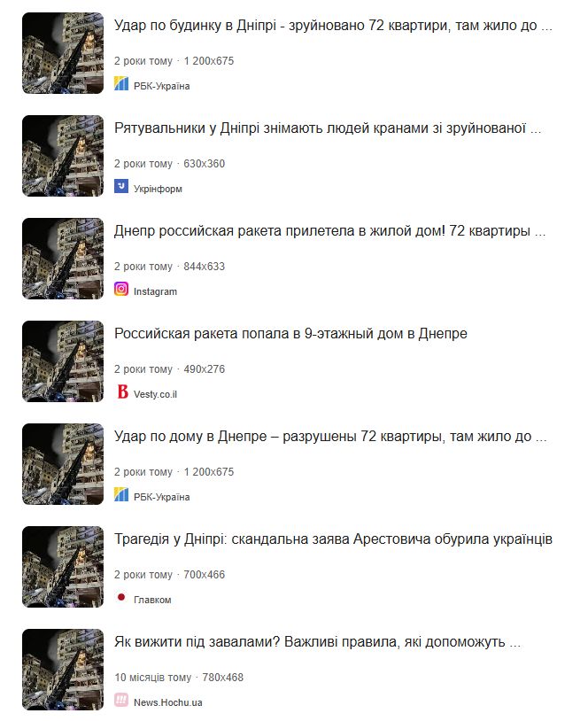Screen dimensions: 588x721
Task: Open thumbnail beside News.Hochu.ua result
Action: (63, 670)
